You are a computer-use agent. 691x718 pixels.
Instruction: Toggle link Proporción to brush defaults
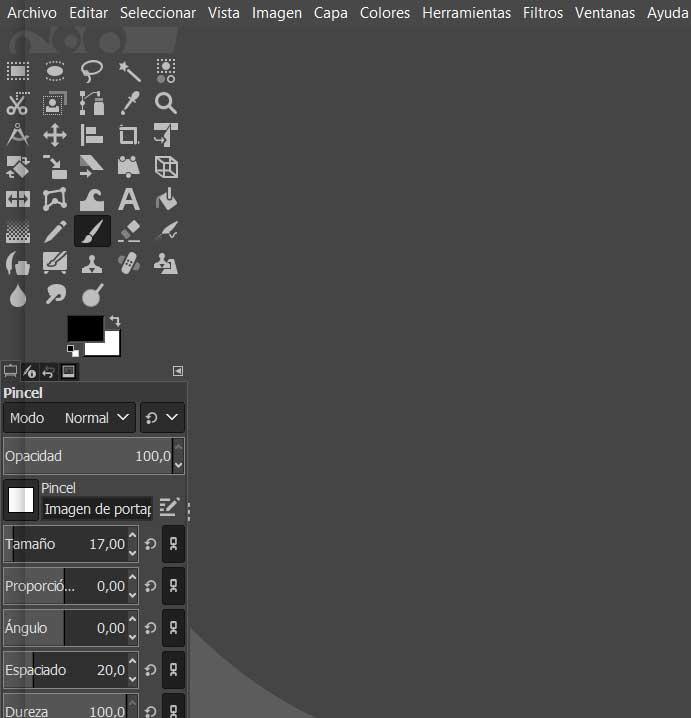coord(174,586)
